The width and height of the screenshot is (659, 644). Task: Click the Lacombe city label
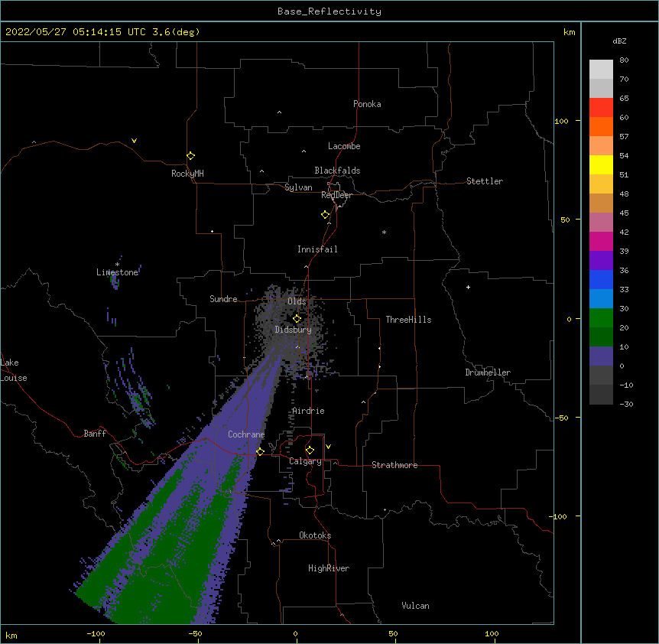click(x=344, y=146)
